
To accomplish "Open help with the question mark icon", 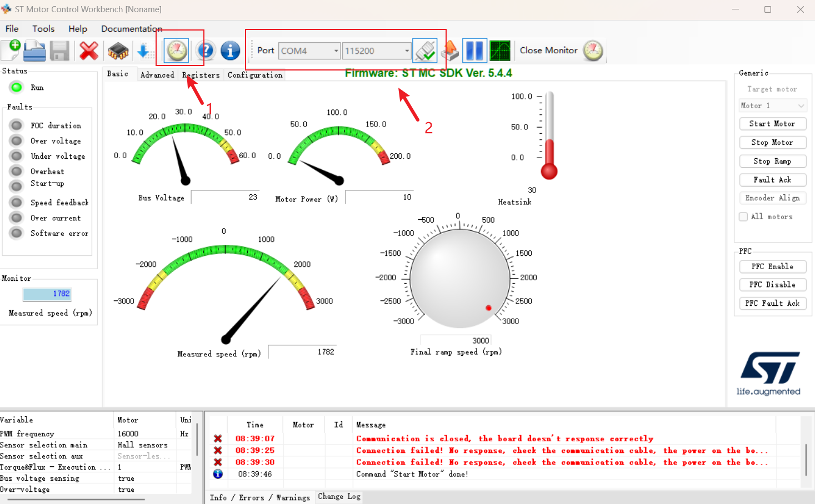I will coord(206,51).
